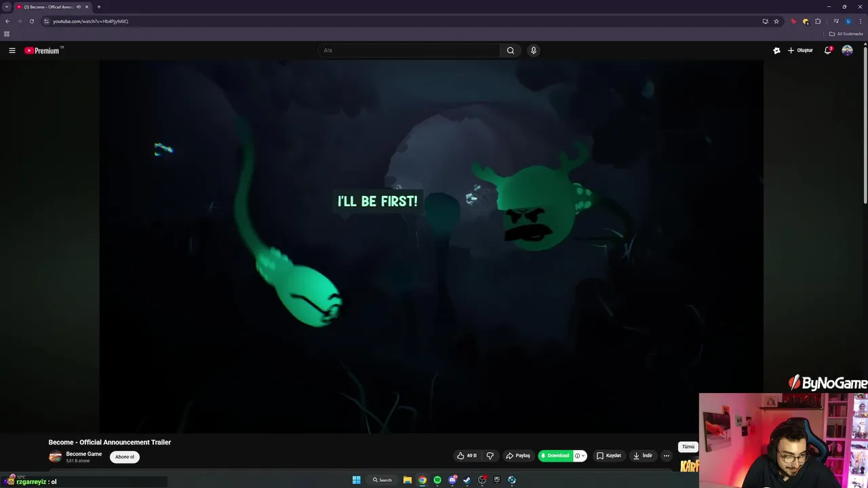Open File Explorer from taskbar
This screenshot has height=488, width=868.
click(x=408, y=480)
